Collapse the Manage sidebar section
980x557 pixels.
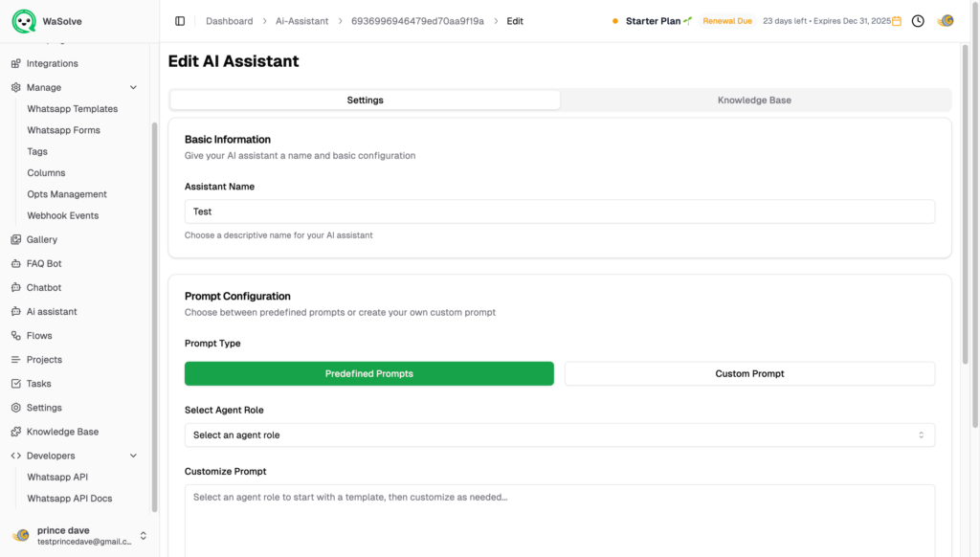(133, 87)
